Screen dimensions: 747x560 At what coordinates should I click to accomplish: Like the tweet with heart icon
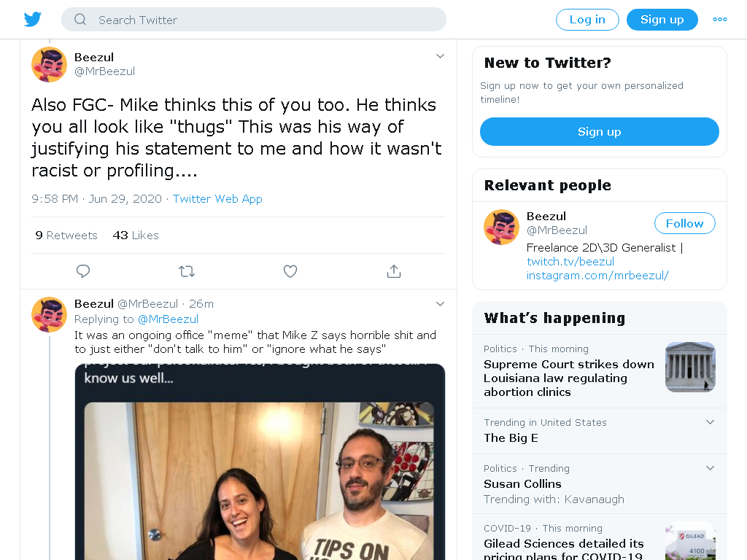[290, 271]
